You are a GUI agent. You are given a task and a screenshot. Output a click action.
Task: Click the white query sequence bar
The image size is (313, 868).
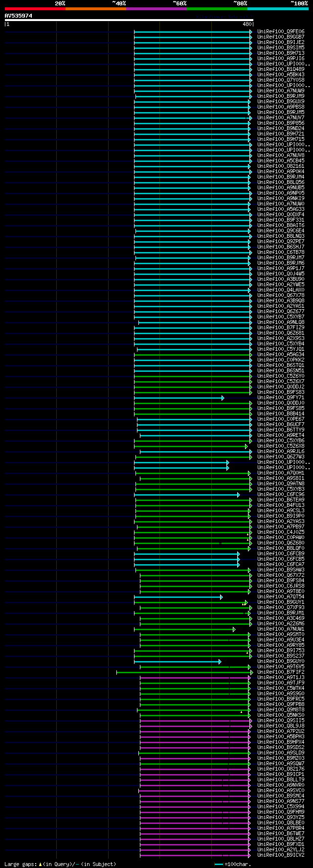click(129, 20)
